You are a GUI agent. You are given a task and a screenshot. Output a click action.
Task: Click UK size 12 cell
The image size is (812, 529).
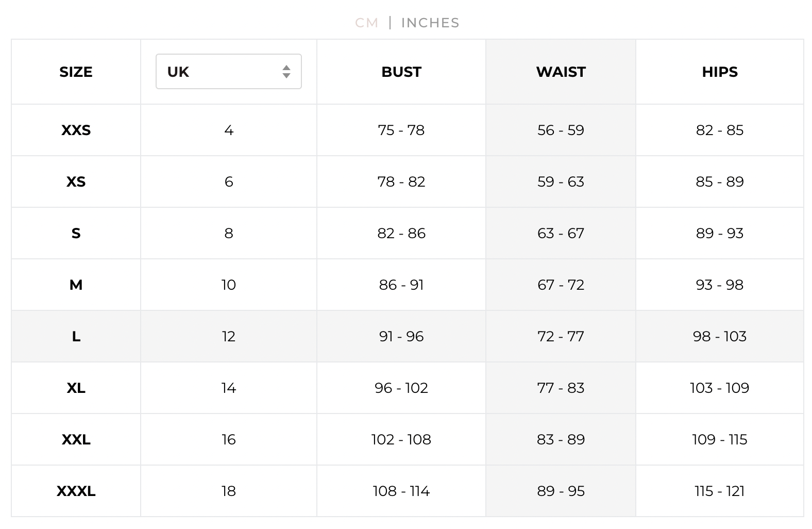click(228, 336)
